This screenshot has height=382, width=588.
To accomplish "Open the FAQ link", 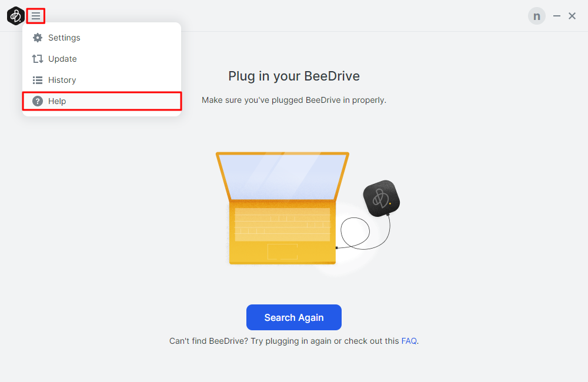I will [x=409, y=341].
